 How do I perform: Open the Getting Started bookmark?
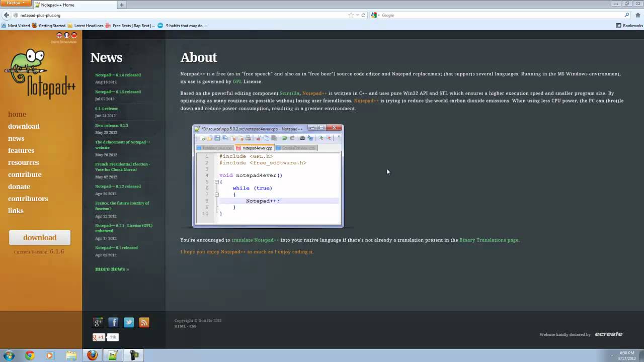(x=49, y=26)
